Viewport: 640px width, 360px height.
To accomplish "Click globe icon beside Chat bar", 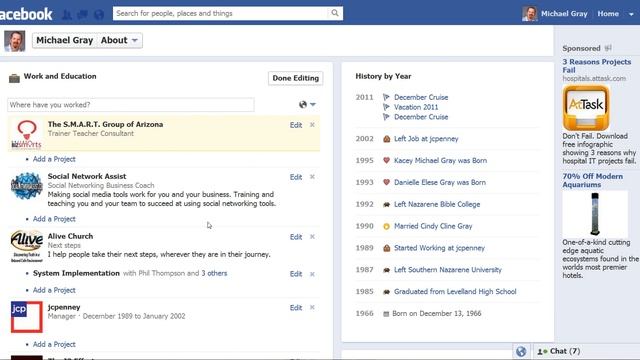I will coord(521,351).
